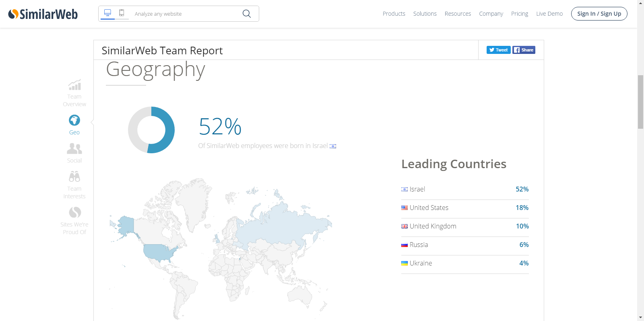
Task: Open the Team Overview chart icon
Action: (x=74, y=85)
